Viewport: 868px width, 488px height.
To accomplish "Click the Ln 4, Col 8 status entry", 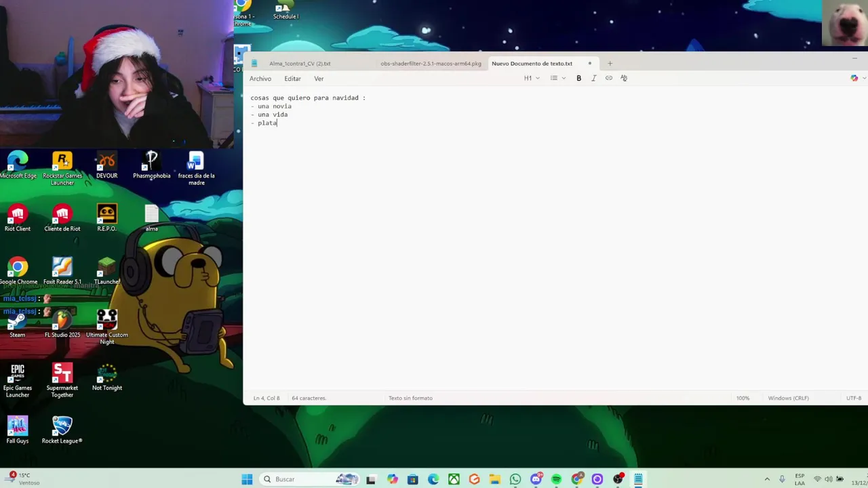I will tap(267, 398).
